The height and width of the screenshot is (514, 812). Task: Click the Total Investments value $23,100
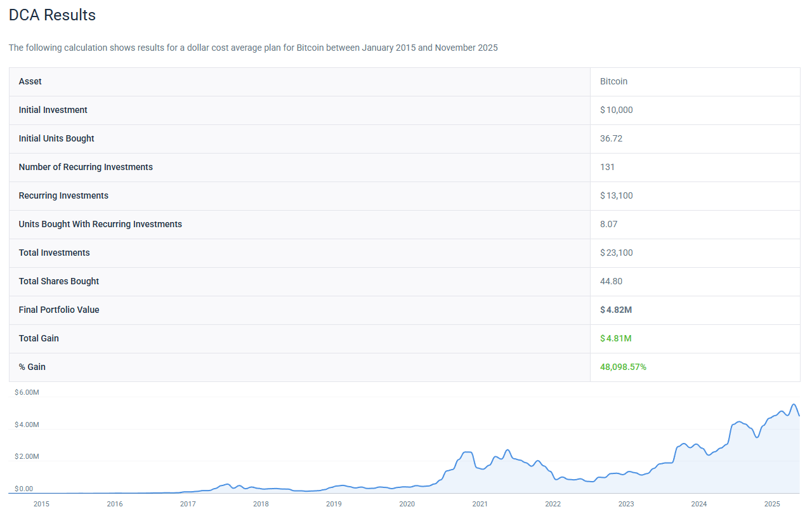pyautogui.click(x=617, y=253)
